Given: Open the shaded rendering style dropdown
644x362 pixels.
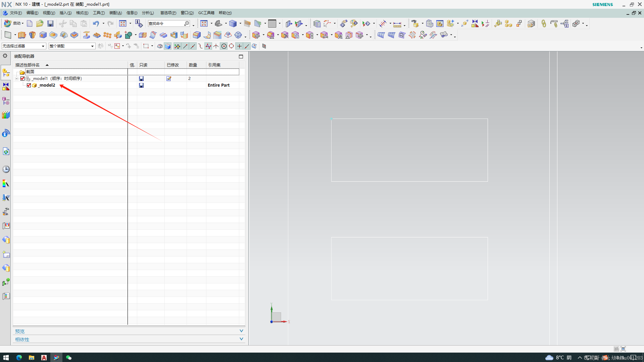Looking at the screenshot, I should tap(240, 24).
